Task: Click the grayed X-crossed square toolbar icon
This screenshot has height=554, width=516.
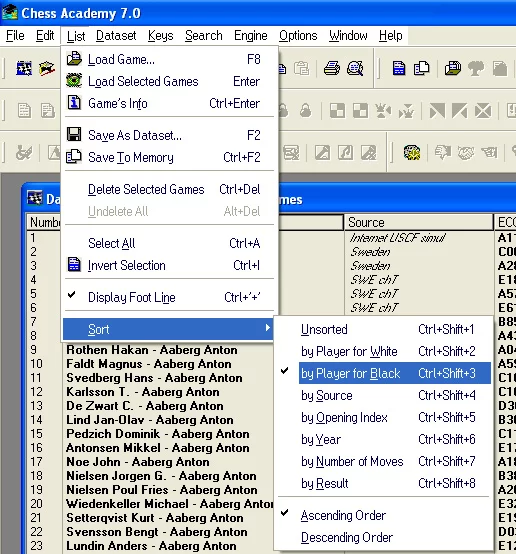Action: pyautogui.click(x=483, y=111)
